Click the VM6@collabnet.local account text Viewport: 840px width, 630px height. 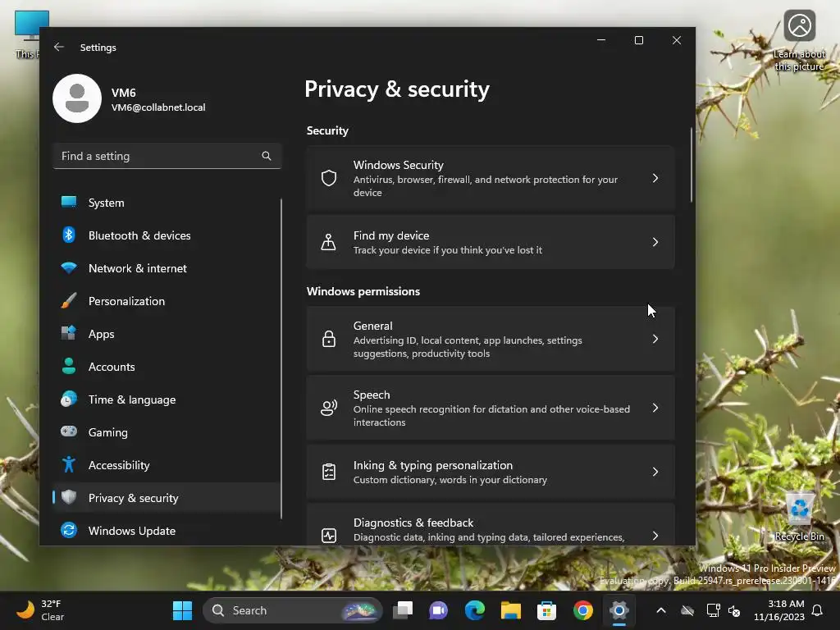(x=158, y=107)
